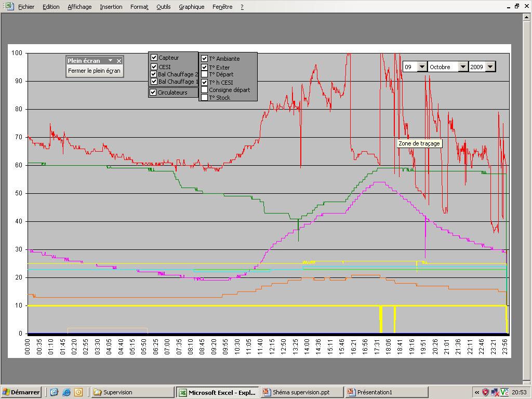Switch to Microsoft Excel taskbar button
Screen dimensions: 532x399
coord(218,392)
